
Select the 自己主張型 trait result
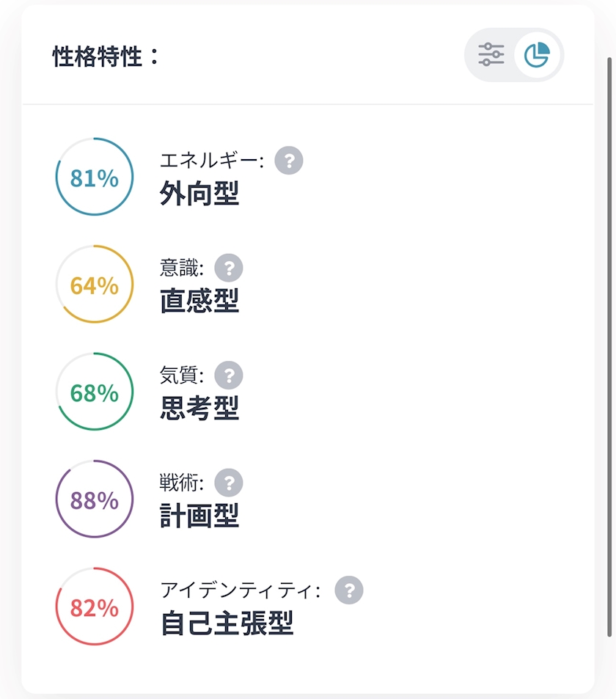point(227,623)
